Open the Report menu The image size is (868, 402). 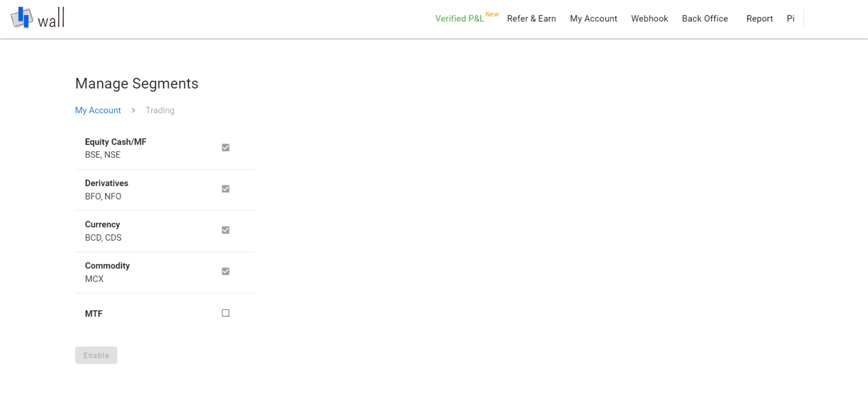point(759,18)
